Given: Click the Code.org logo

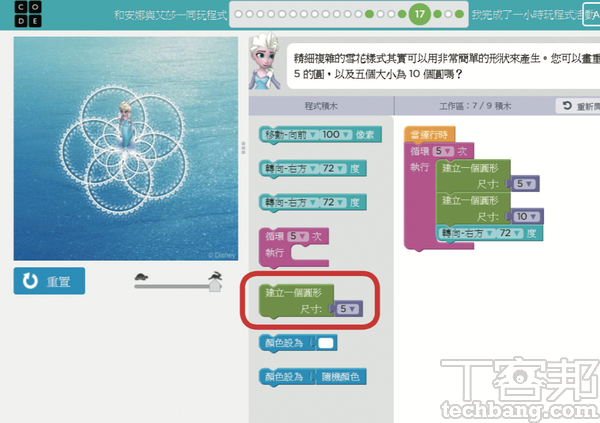Looking at the screenshot, I should coord(28,14).
